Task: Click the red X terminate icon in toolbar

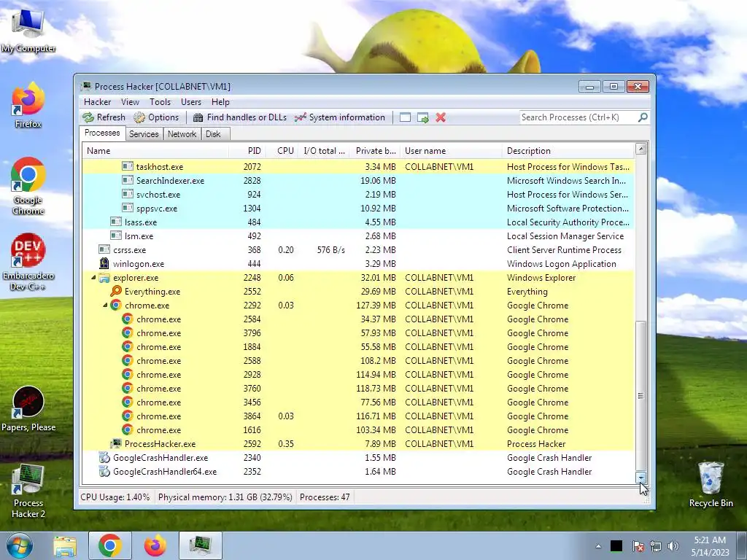Action: point(441,117)
